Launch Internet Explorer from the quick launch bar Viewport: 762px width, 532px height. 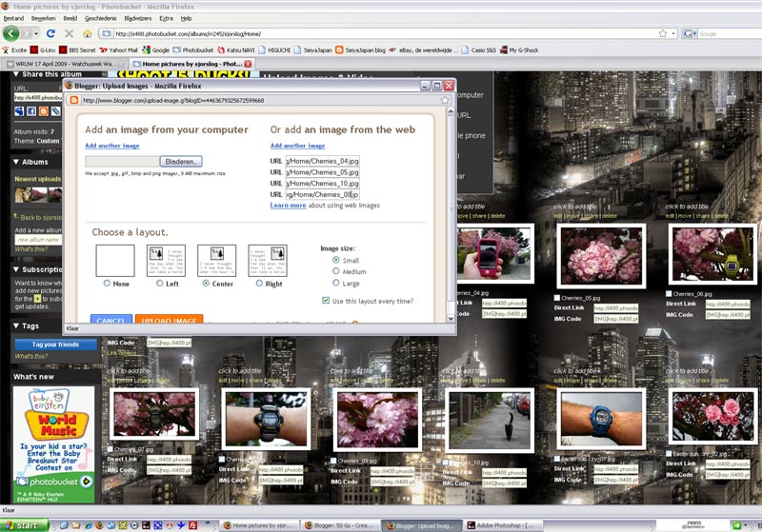click(88, 525)
